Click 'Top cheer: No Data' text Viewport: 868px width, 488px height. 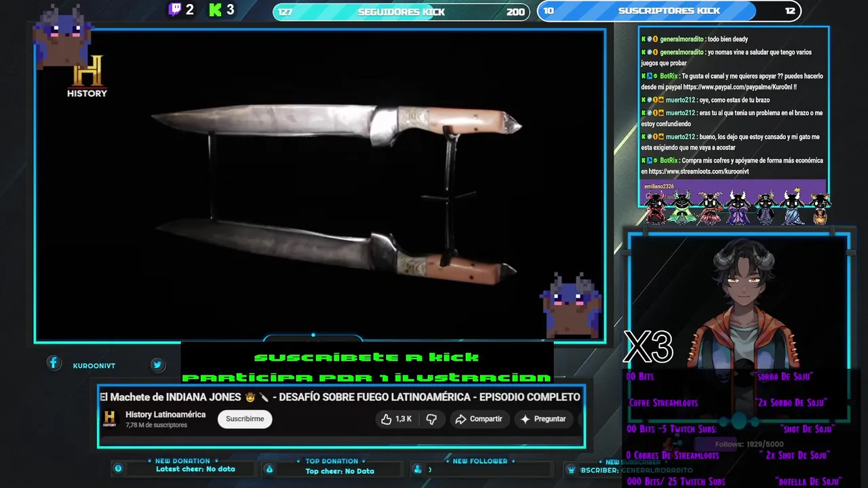click(x=340, y=471)
